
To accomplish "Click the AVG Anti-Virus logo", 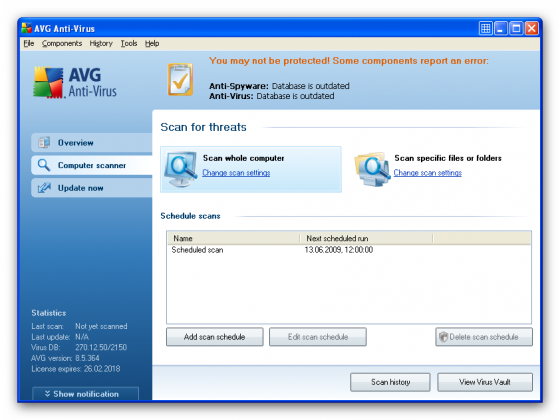I will [75, 82].
